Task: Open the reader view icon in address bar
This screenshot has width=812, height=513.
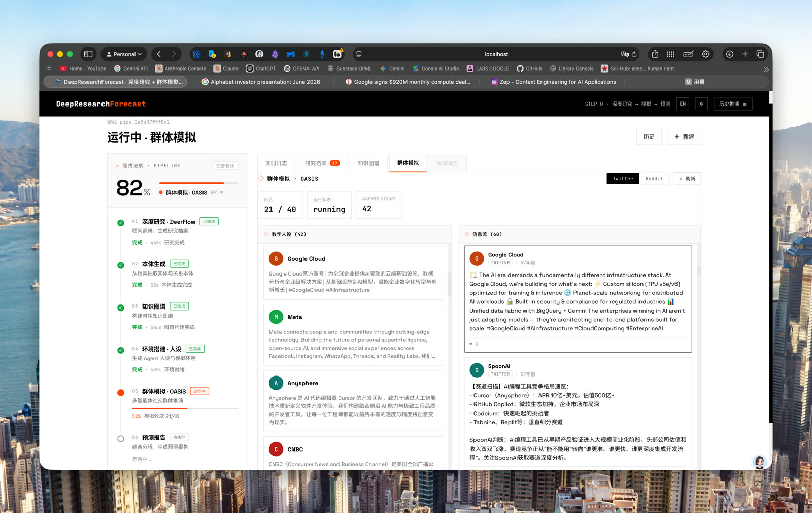Action: (x=359, y=54)
